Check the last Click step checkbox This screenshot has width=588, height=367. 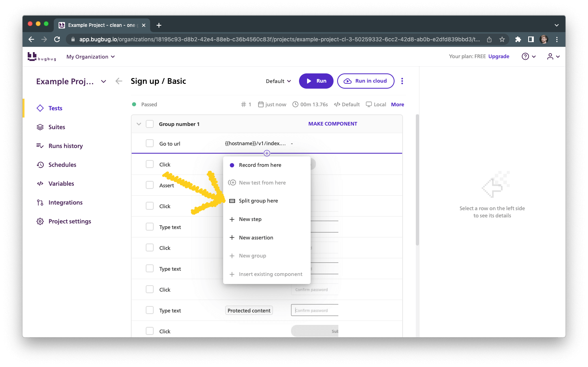coord(150,331)
